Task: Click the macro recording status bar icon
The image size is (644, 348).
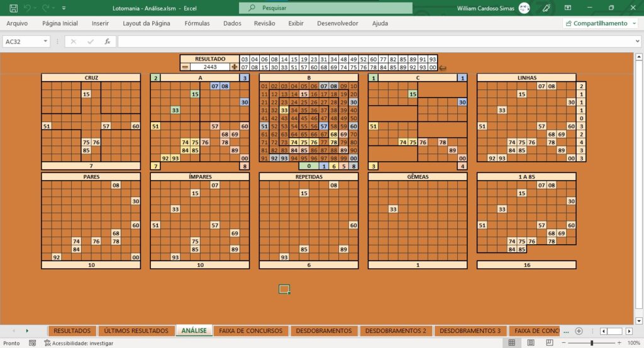Action: click(33, 343)
